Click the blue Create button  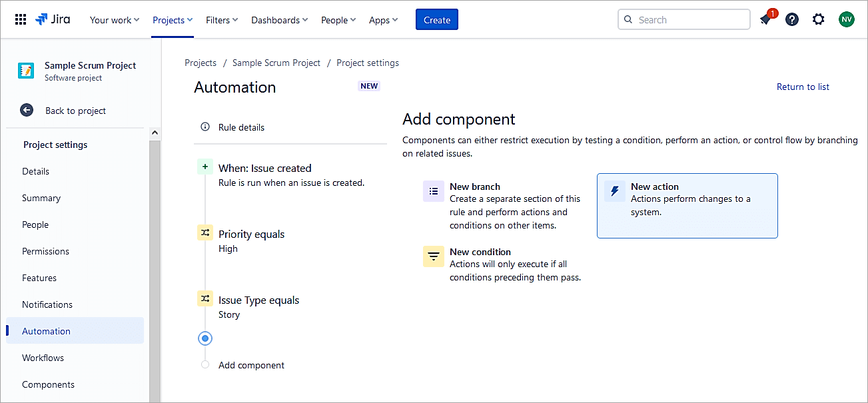437,20
